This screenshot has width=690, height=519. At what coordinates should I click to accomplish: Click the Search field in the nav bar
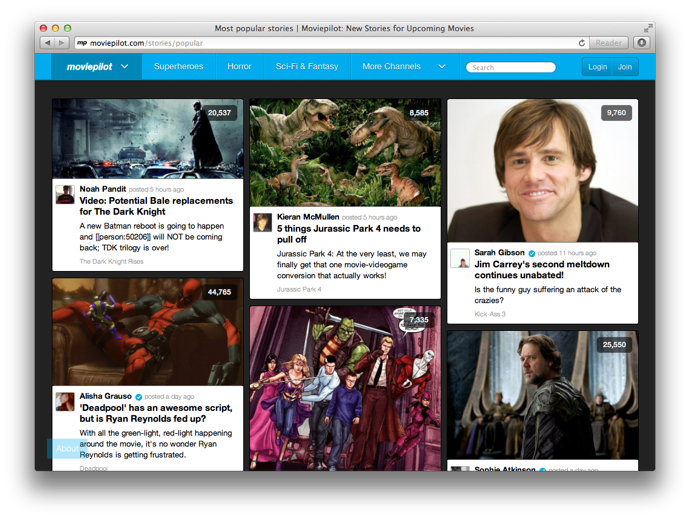(510, 67)
